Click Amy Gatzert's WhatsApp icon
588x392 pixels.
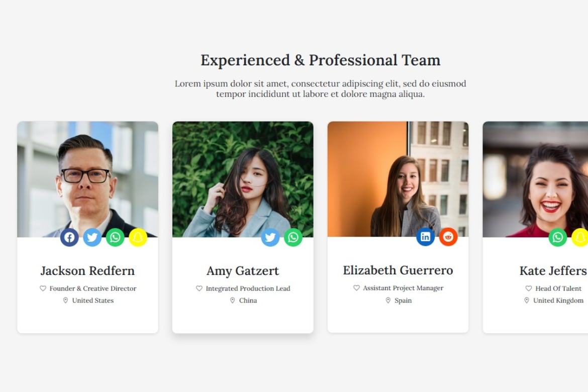[x=293, y=237]
